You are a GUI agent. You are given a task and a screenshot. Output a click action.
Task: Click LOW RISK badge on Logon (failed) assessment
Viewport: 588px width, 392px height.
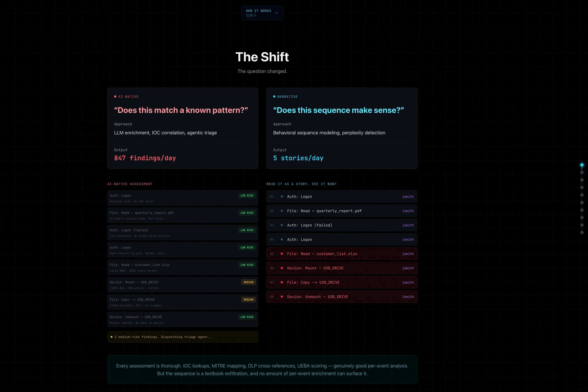[247, 230]
